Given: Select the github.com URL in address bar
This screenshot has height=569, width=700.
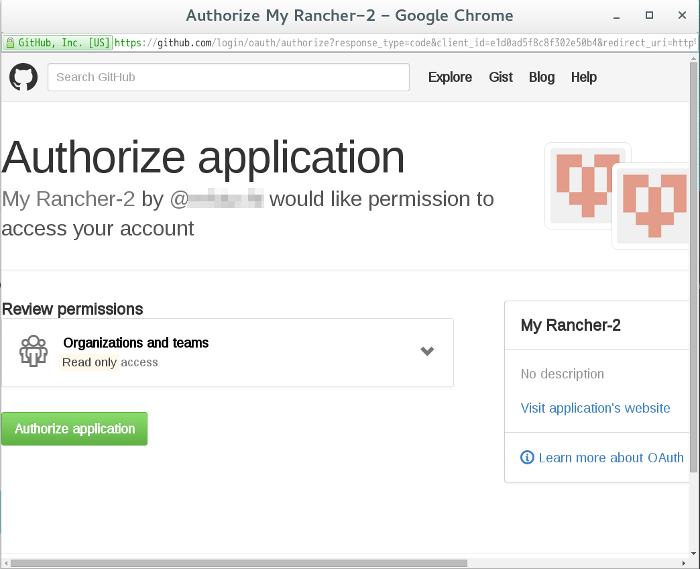Looking at the screenshot, I should point(404,43).
